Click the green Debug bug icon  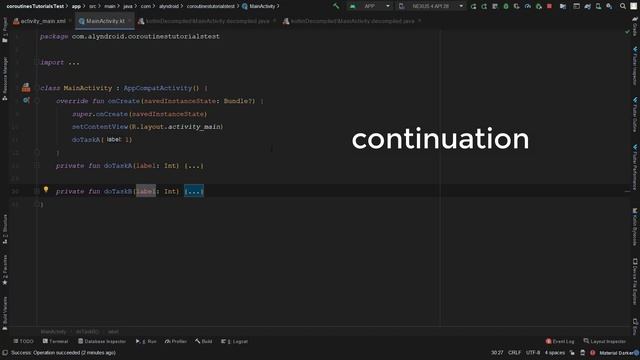click(506, 6)
